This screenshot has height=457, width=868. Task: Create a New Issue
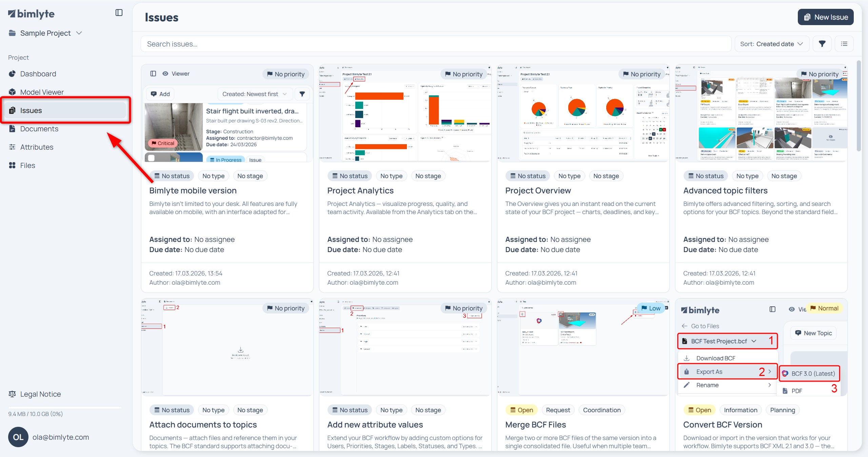tap(826, 17)
